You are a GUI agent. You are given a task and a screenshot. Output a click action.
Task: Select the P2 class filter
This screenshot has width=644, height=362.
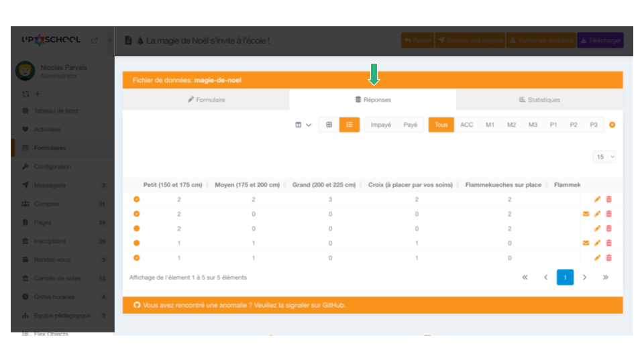point(574,125)
